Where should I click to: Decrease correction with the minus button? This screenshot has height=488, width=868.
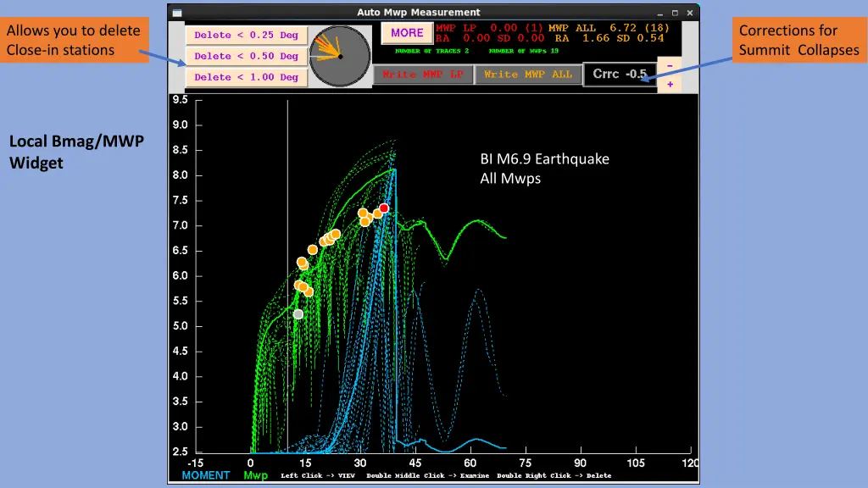point(670,65)
